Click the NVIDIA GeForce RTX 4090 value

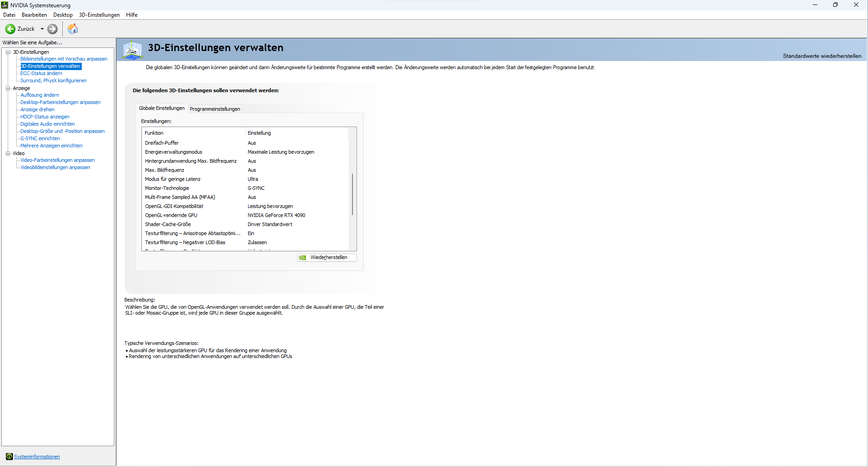[276, 215]
